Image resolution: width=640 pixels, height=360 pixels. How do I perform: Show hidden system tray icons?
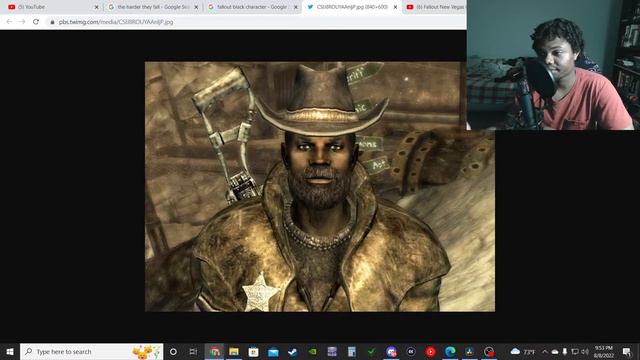coord(544,351)
